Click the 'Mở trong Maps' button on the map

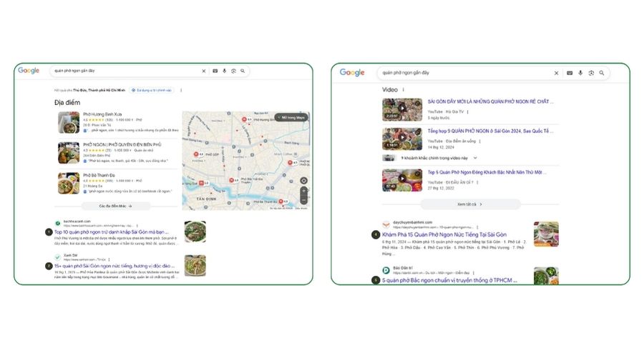click(x=291, y=117)
